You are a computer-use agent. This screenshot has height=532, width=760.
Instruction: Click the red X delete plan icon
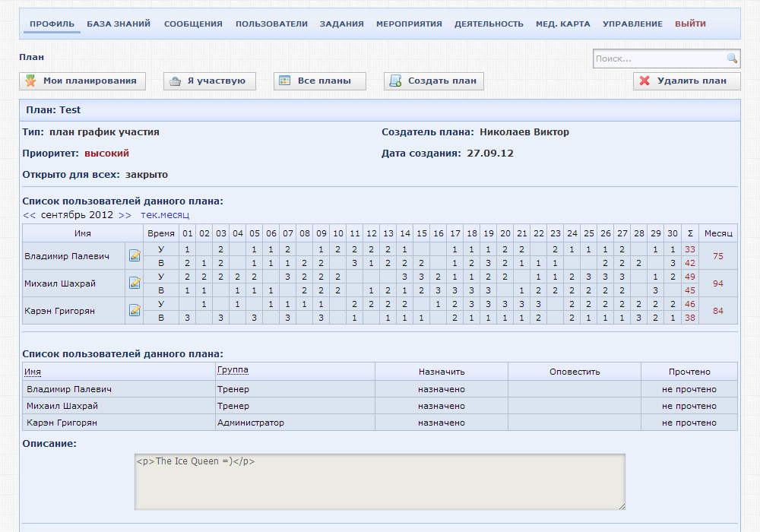point(644,81)
